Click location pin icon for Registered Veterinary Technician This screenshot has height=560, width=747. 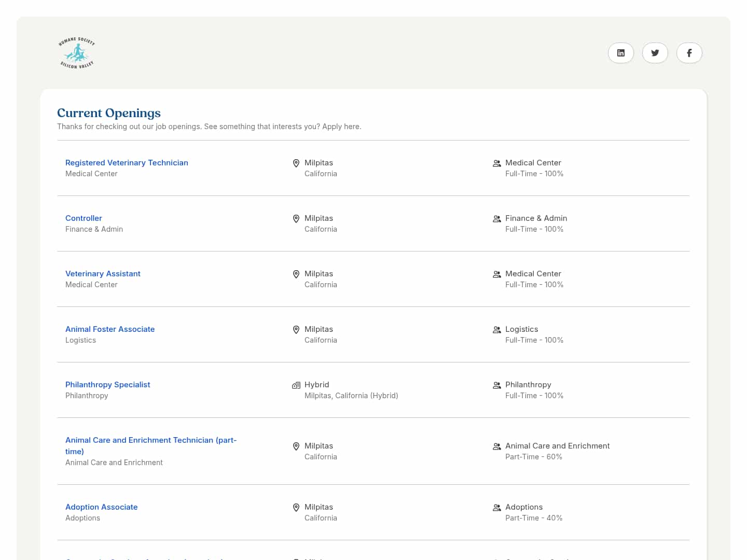click(x=296, y=163)
